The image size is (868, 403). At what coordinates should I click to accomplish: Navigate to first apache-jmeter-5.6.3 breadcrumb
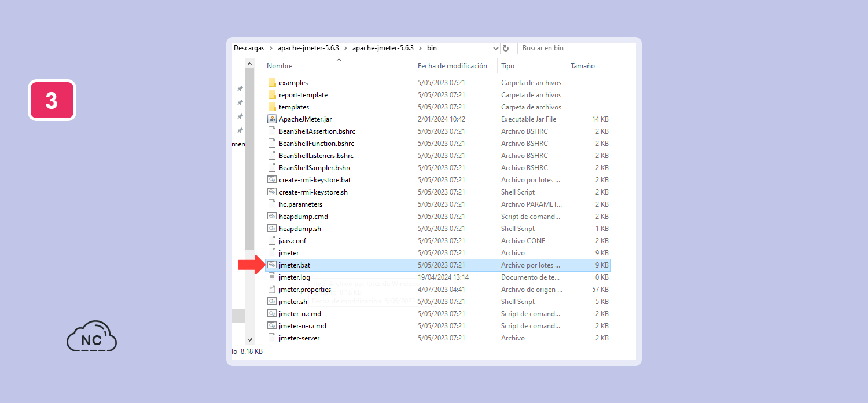pyautogui.click(x=308, y=48)
